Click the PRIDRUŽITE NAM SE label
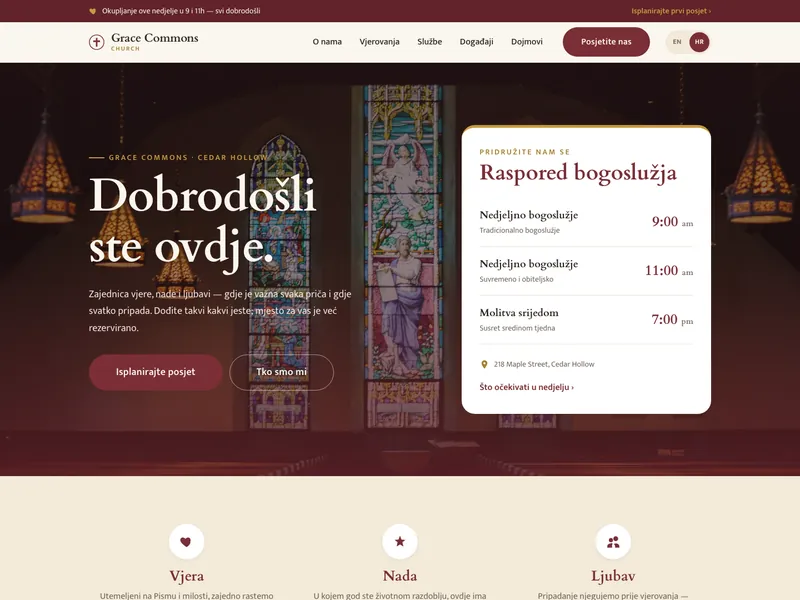The height and width of the screenshot is (600, 800). (x=524, y=152)
